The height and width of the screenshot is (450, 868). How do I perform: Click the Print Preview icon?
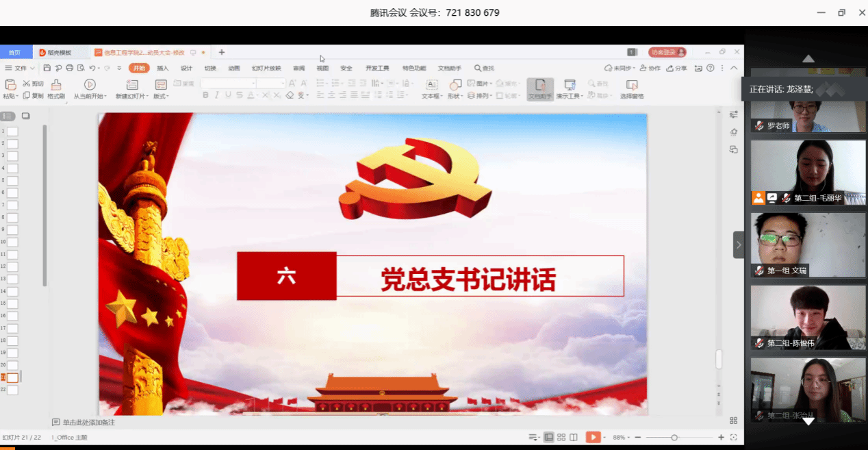click(81, 68)
